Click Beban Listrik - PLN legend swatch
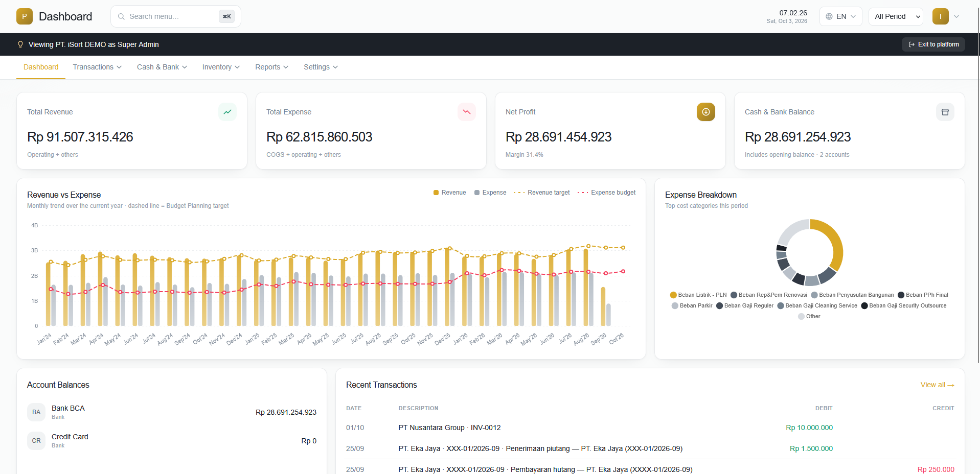Viewport: 980px width, 474px height. point(673,295)
